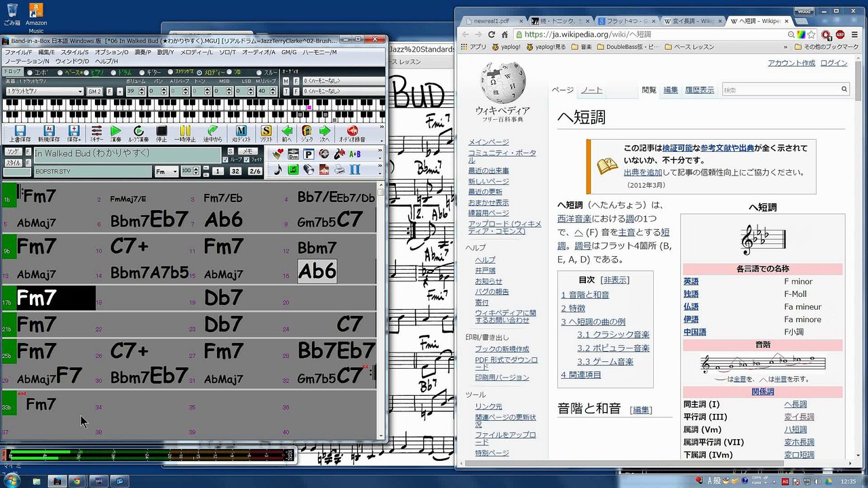Screen dimensions: 868x488
Task: Click the saxophone soloist icon
Action: tap(339, 154)
